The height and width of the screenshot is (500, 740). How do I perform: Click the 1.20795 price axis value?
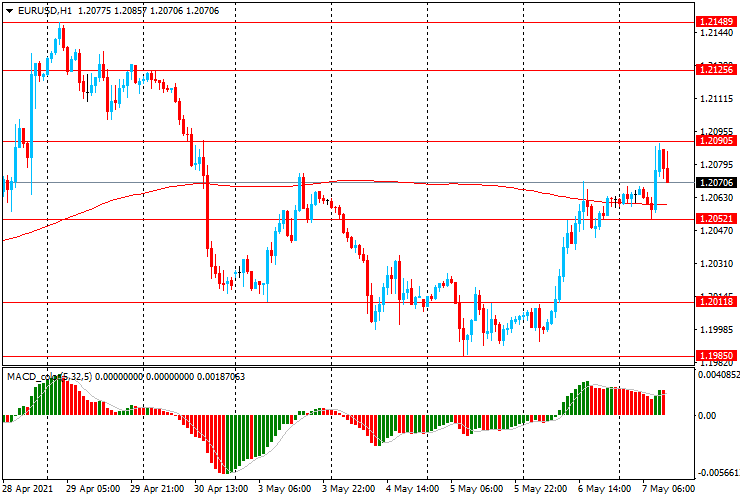pyautogui.click(x=717, y=164)
